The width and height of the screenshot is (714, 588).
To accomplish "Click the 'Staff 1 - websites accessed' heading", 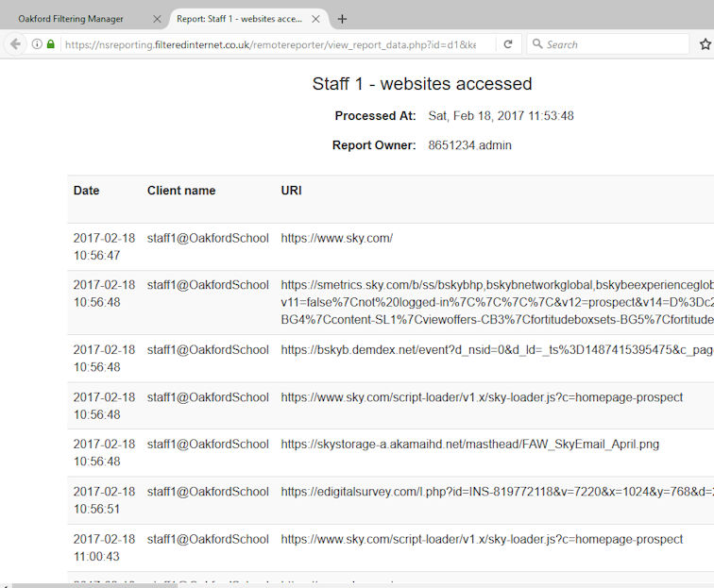I will coord(422,84).
